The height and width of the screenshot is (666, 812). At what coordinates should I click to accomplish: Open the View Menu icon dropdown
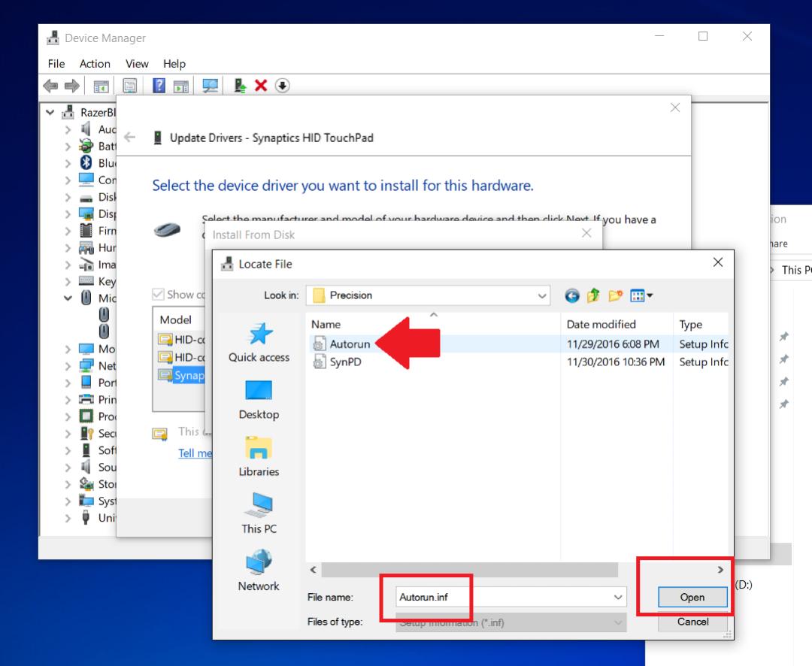click(641, 295)
